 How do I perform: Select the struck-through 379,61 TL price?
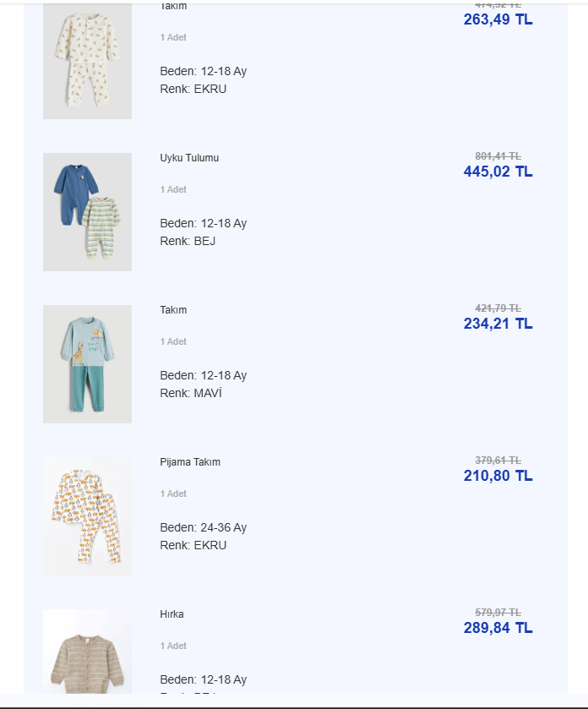498,461
